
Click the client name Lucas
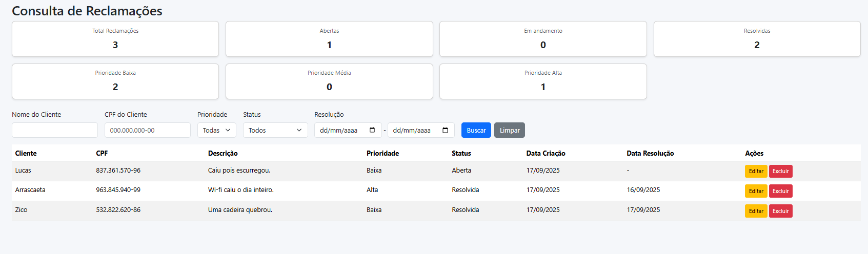pyautogui.click(x=23, y=171)
